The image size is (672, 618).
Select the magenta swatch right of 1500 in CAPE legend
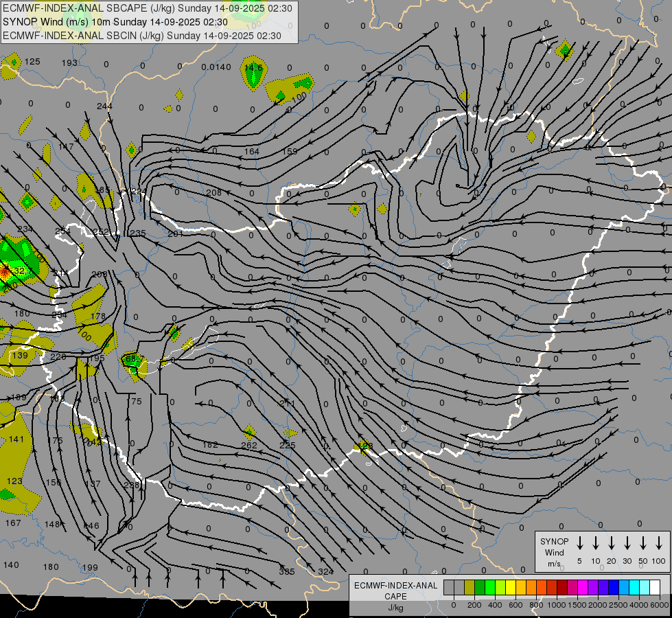[583, 587]
